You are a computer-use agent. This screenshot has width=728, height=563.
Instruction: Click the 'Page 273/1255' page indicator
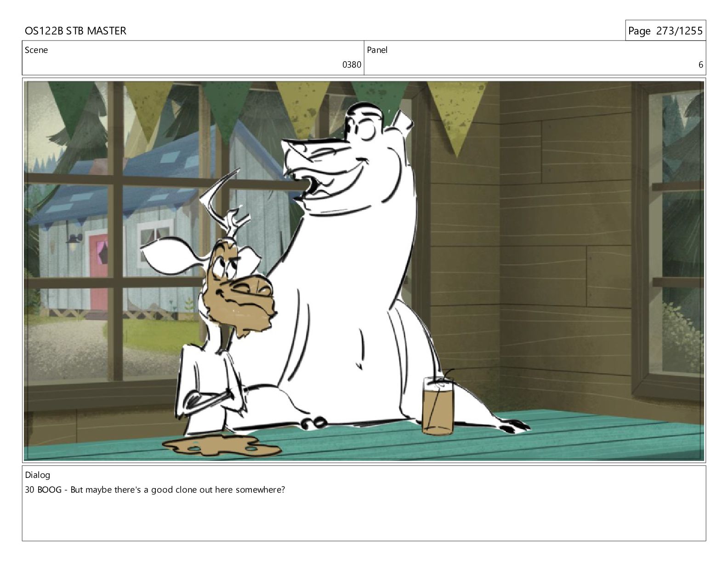(x=665, y=31)
